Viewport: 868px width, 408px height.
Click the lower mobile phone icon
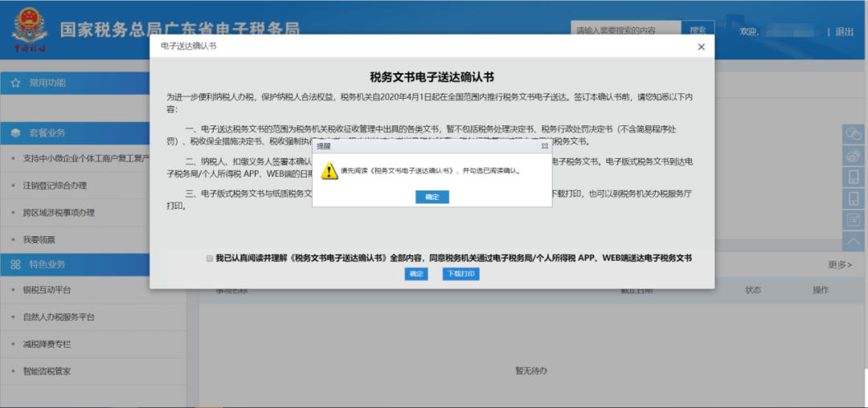pyautogui.click(x=854, y=198)
